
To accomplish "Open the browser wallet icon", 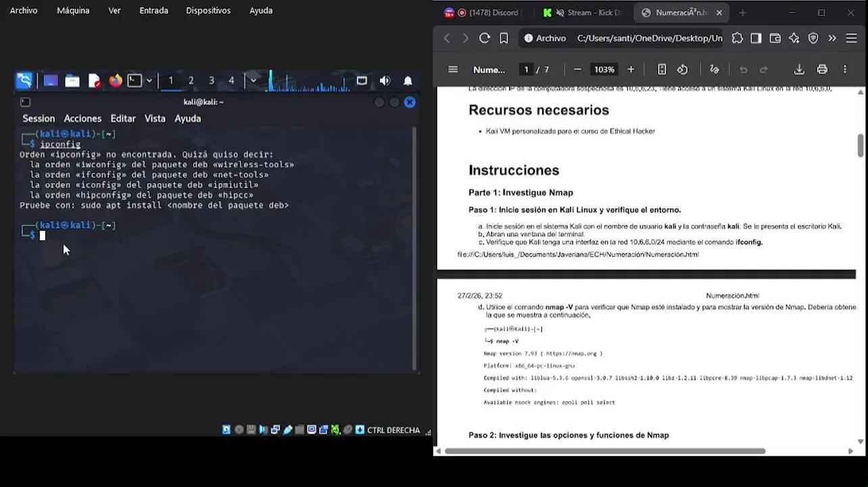I will click(x=775, y=38).
